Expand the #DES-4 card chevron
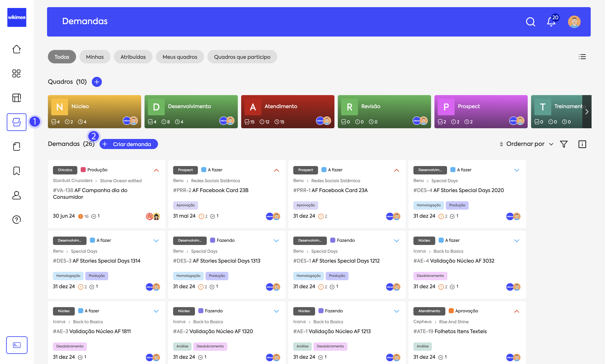 click(516, 170)
